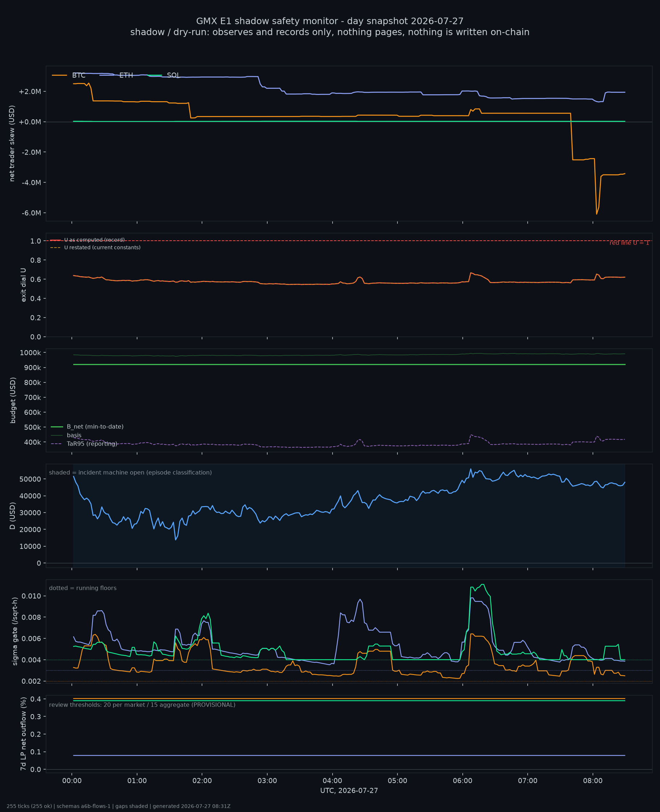The height and width of the screenshot is (812, 660).
Task: Select the 'sigma gate (/sqrt-h)' axis label
Action: 15,631
